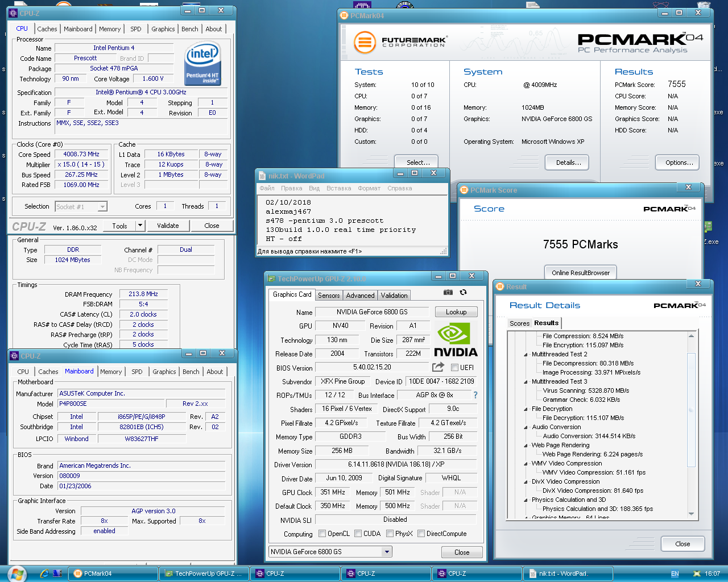Click the WordPad title bar document icon
Viewport: 728px width, 582px height.
pos(262,176)
